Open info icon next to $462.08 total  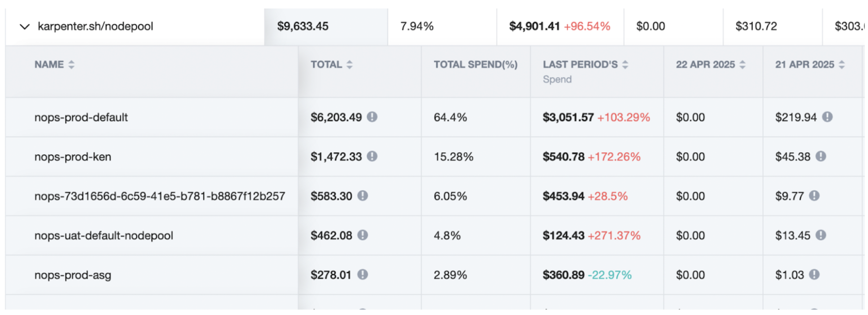(x=362, y=235)
